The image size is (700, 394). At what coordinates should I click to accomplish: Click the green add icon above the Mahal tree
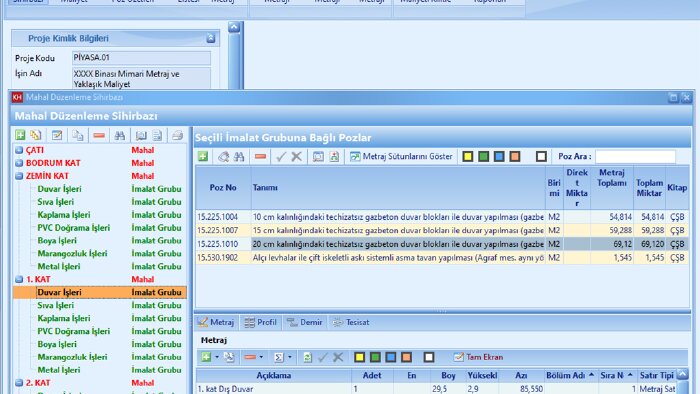tap(20, 135)
